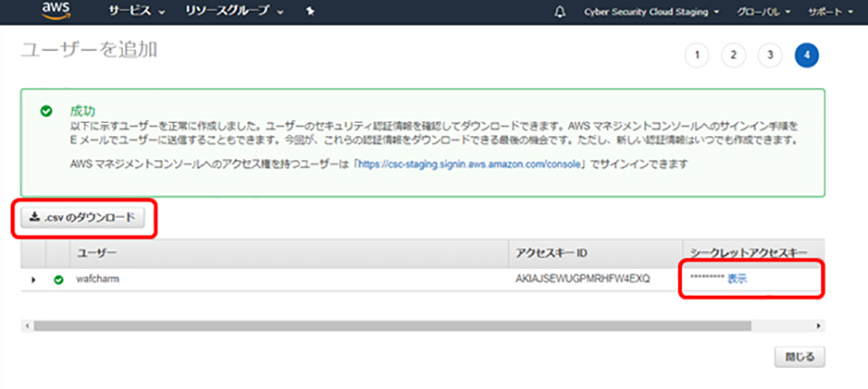This screenshot has height=389, width=868.
Task: Open the サービス dropdown menu
Action: pyautogui.click(x=135, y=12)
